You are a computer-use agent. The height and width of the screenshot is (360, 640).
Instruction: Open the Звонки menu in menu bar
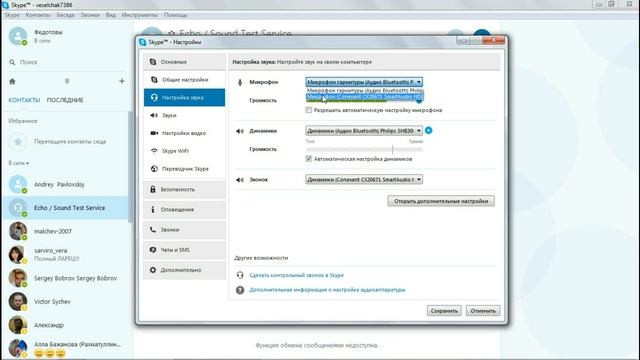[x=90, y=15]
